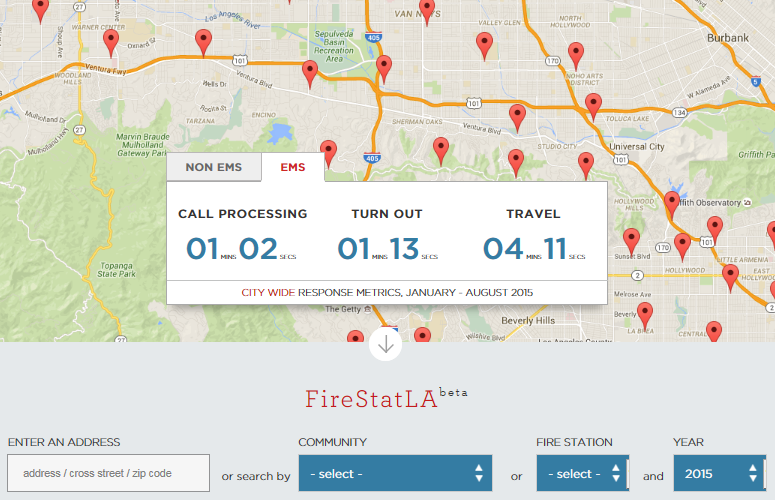Screen dimensions: 775x500
Task: Select the pin above NoHo Arts District
Action: coord(575,56)
